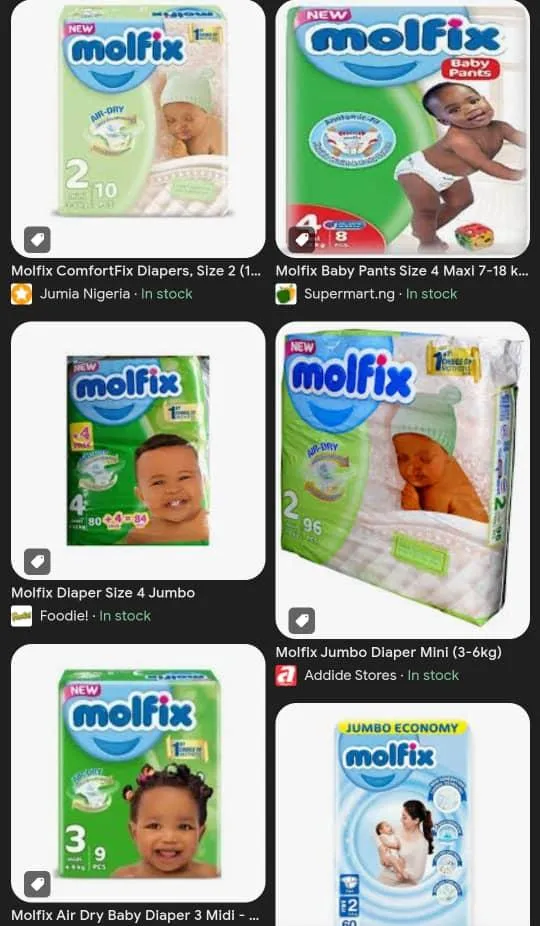Viewport: 540px width, 926px height.
Task: Click the Jumia Nigeria store favicon
Action: 21,294
